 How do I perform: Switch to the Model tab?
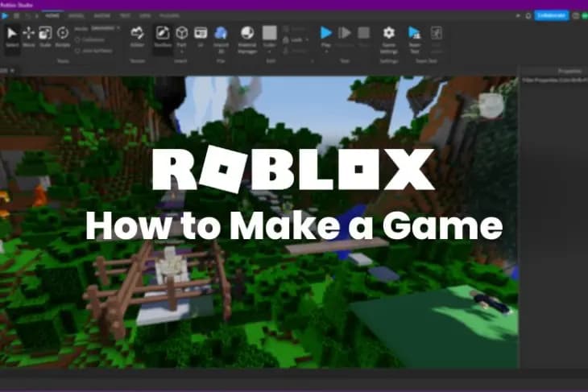point(77,15)
